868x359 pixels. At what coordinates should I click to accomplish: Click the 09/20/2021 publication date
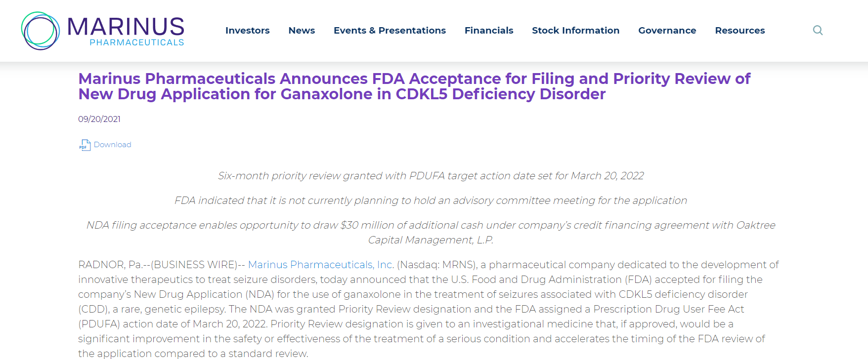(99, 119)
